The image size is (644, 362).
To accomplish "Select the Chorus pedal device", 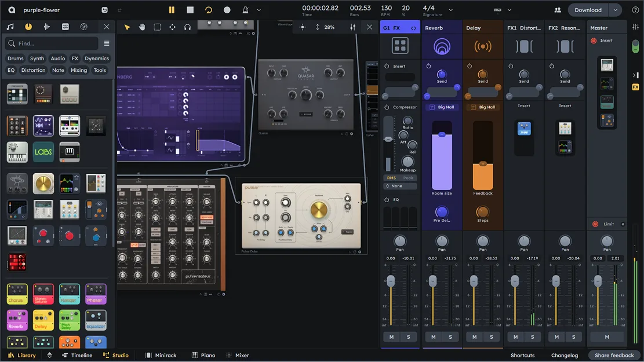I will coord(17,294).
